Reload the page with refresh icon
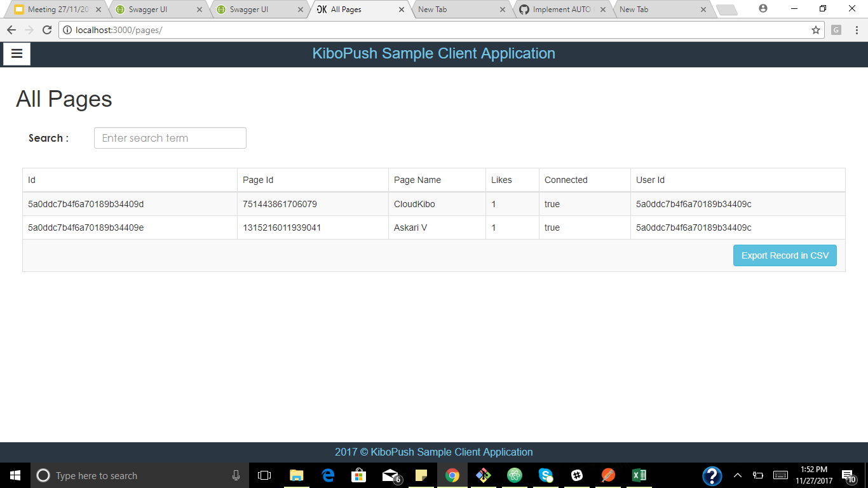Viewport: 868px width, 488px height. (46, 30)
